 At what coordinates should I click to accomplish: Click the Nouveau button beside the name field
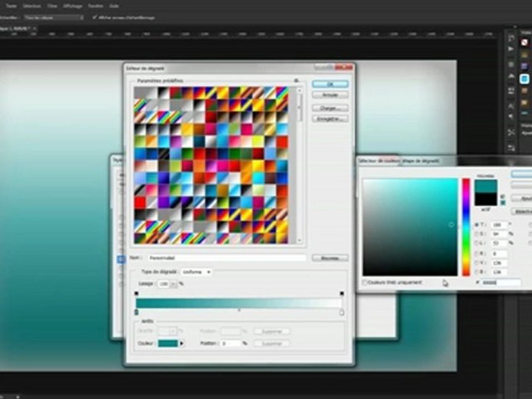pyautogui.click(x=330, y=258)
